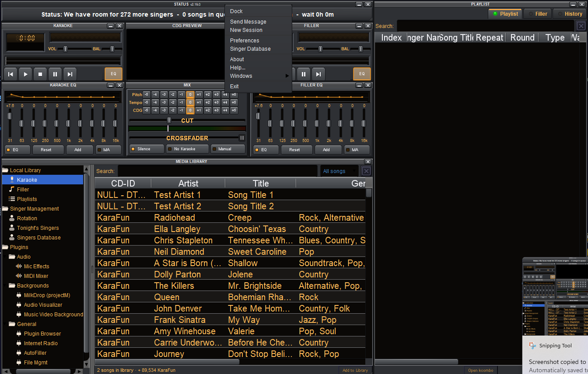This screenshot has height=374, width=588.
Task: Skip to next track in Filler player
Action: tap(318, 74)
